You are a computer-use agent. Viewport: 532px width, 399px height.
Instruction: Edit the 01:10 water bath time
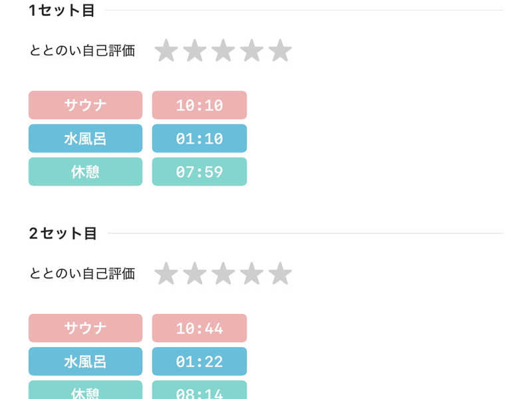click(x=199, y=138)
